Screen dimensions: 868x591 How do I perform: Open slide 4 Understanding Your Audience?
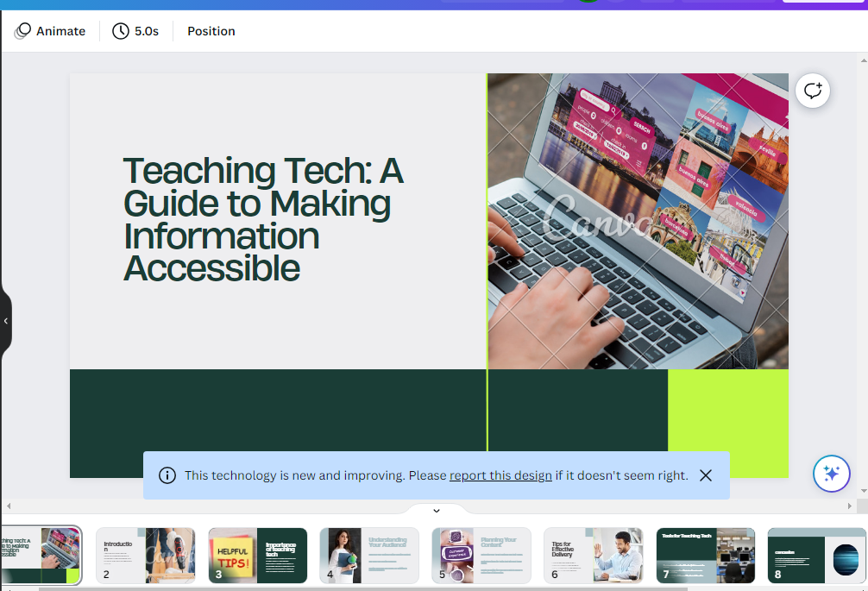(x=369, y=556)
